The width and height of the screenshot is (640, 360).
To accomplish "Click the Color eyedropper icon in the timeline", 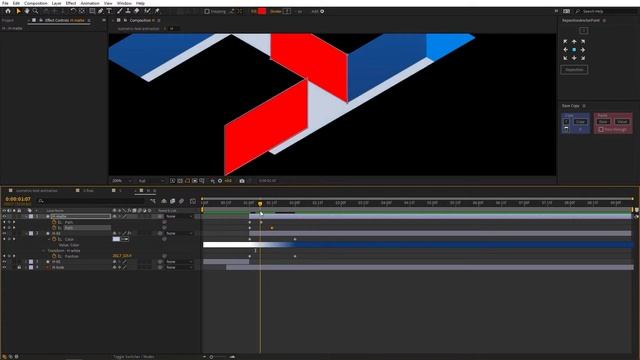I will [125, 239].
